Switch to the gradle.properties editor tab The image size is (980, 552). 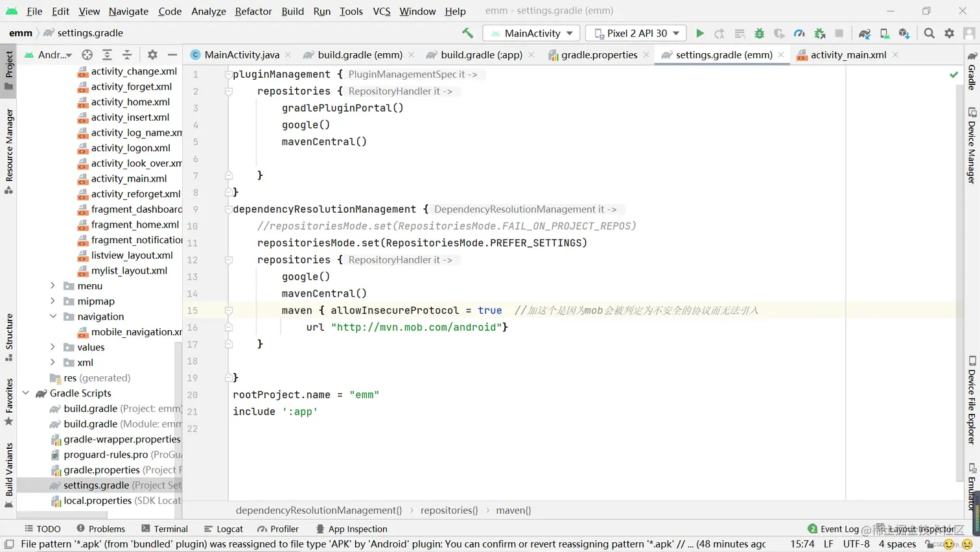click(599, 55)
